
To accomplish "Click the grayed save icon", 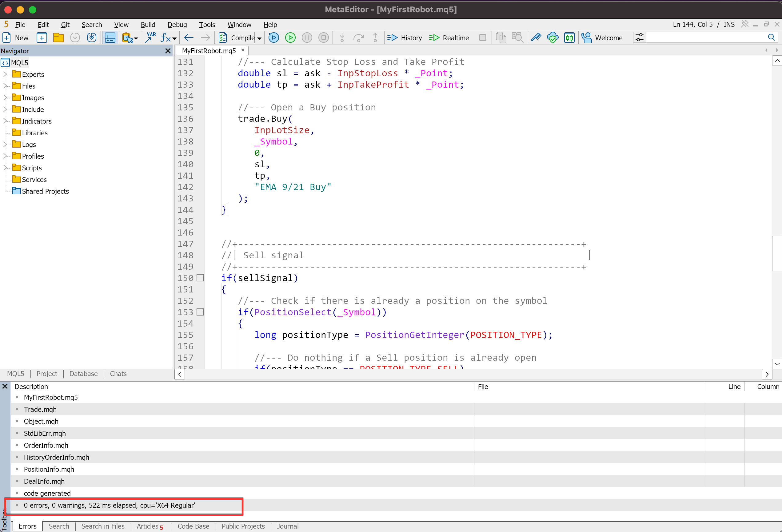I will (75, 38).
